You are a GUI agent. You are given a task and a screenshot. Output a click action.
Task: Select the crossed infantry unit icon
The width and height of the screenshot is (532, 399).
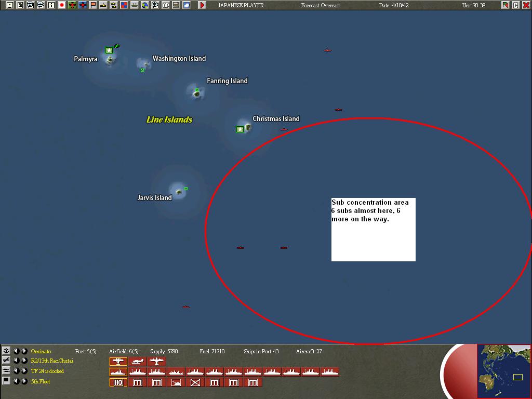point(195,382)
